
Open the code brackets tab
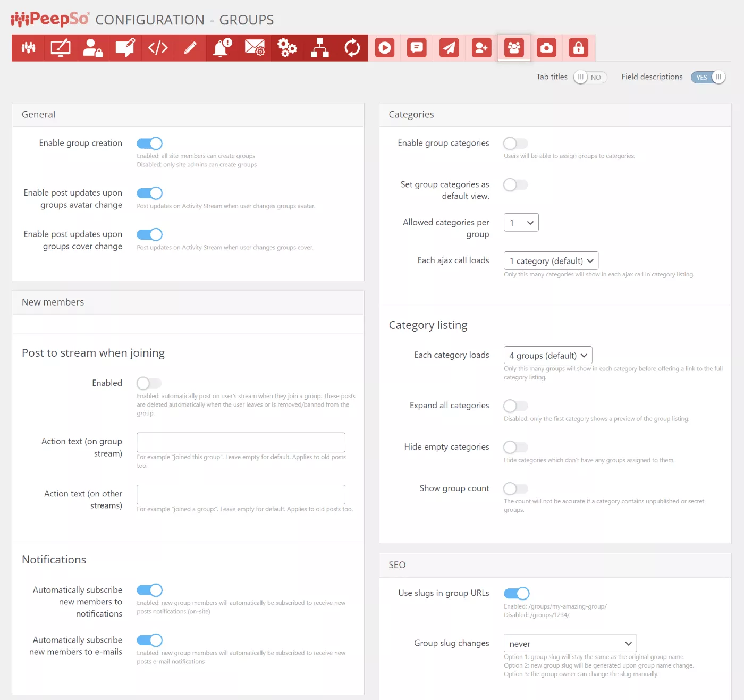[x=158, y=48]
